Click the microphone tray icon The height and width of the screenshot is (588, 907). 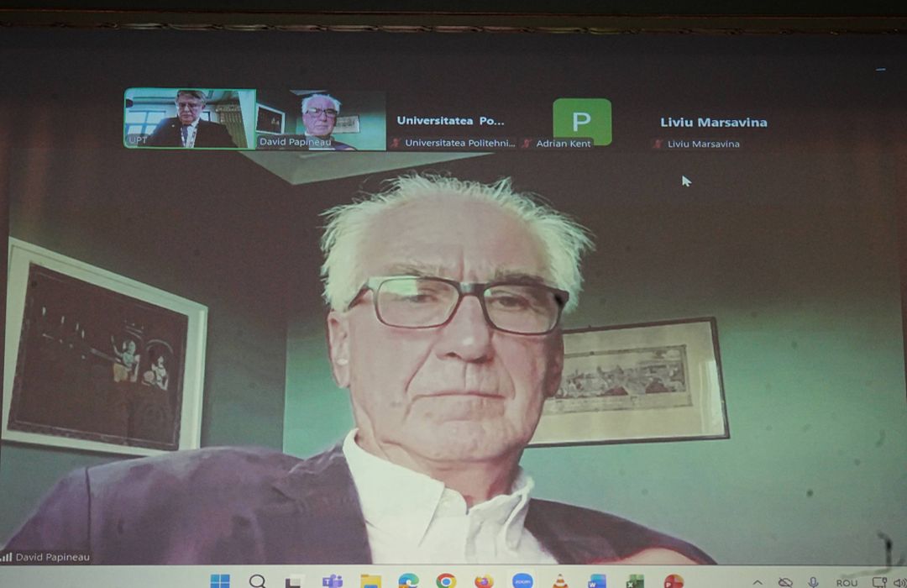coord(813,582)
